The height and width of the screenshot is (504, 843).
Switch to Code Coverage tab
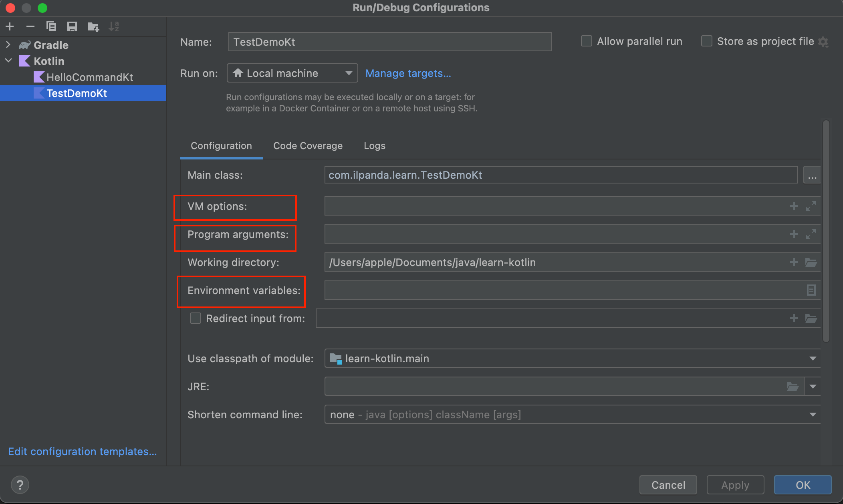point(308,146)
